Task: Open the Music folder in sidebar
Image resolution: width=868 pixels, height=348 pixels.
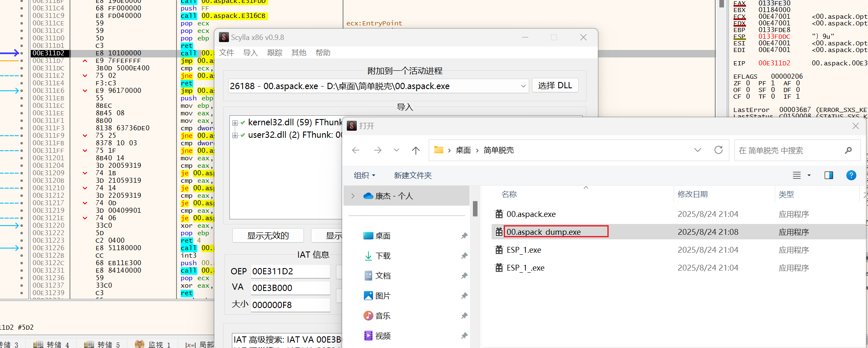Action: [x=383, y=316]
